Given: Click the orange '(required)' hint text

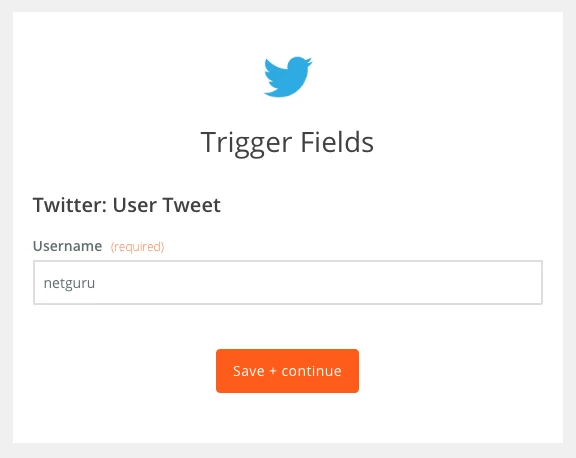Looking at the screenshot, I should [x=137, y=247].
